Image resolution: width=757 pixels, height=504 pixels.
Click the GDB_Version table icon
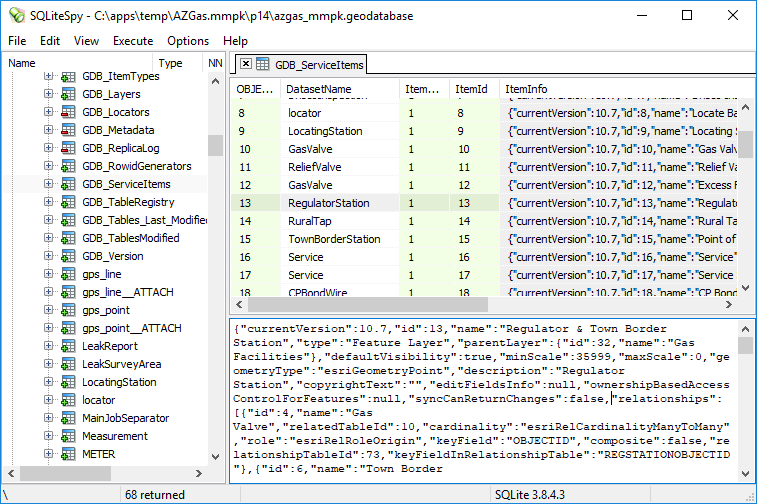[x=68, y=256]
